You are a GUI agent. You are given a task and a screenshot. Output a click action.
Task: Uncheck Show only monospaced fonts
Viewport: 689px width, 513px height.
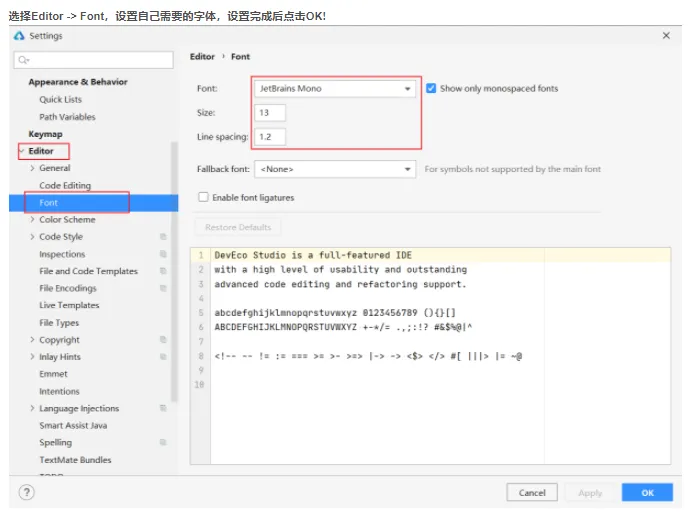point(431,88)
